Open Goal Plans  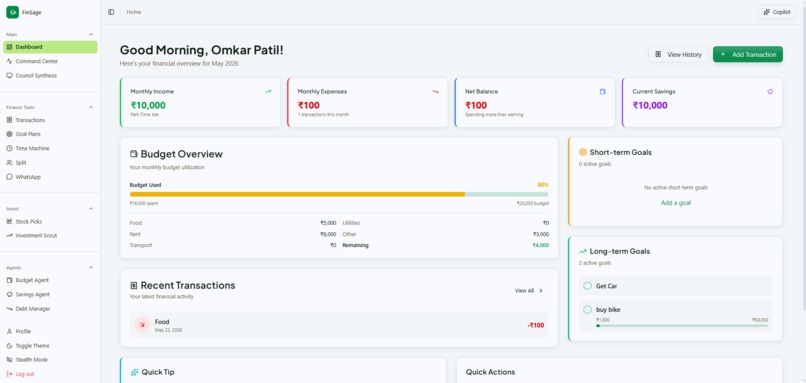pyautogui.click(x=50, y=134)
